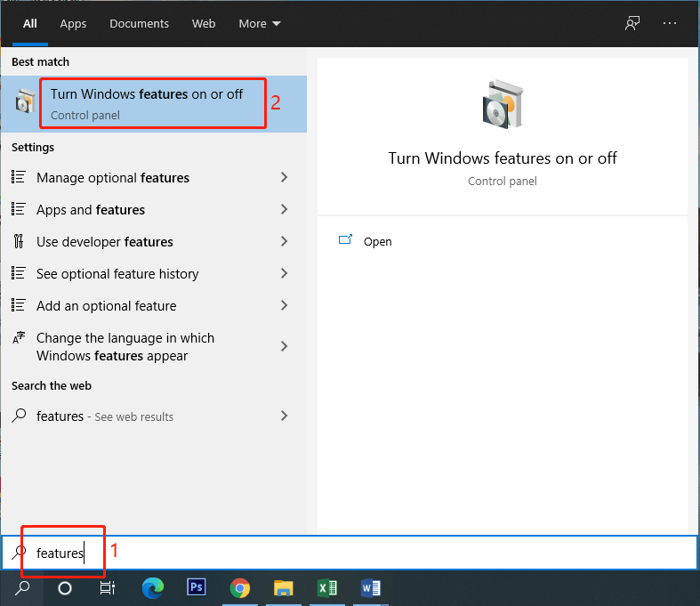Expand arrow for Use developer features
Image resolution: width=700 pixels, height=606 pixels.
click(284, 241)
